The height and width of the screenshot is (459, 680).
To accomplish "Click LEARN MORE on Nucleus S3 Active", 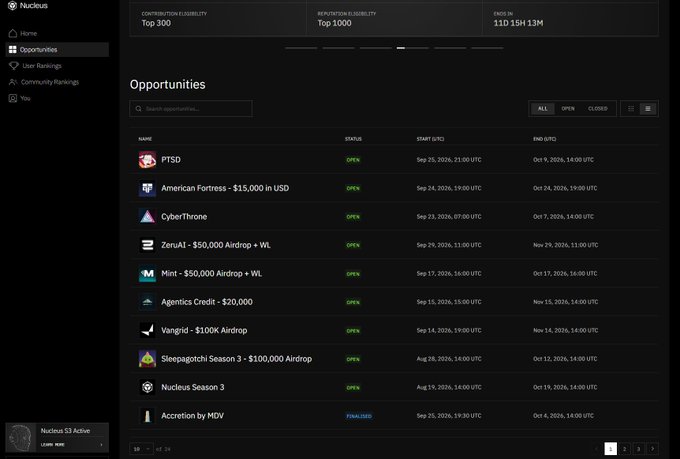I will (52, 445).
